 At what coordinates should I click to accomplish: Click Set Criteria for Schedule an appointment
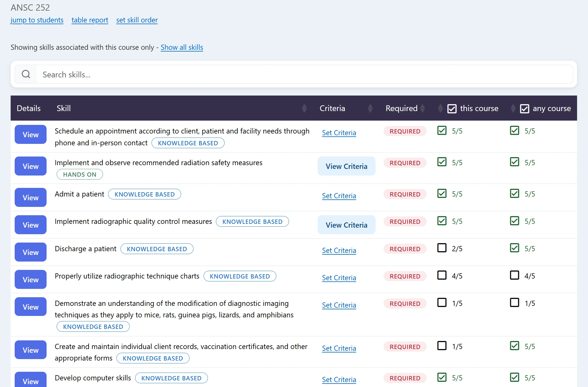pyautogui.click(x=339, y=133)
